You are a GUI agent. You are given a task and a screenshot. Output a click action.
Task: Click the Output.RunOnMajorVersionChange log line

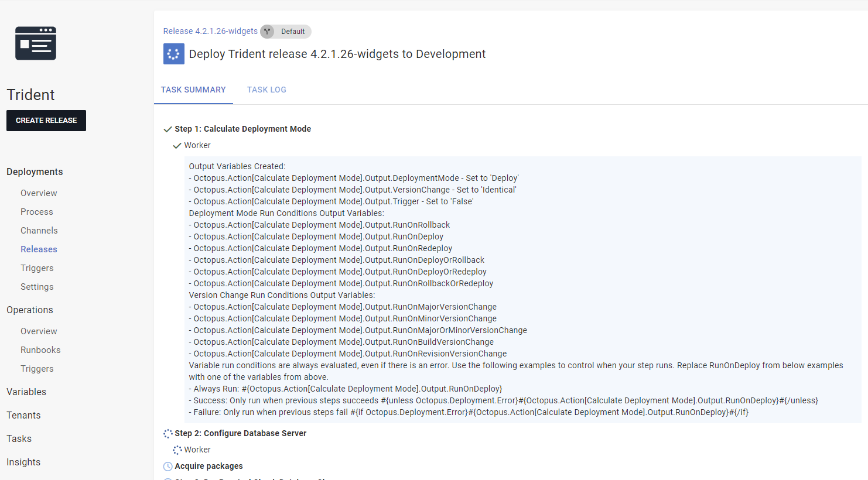click(343, 307)
